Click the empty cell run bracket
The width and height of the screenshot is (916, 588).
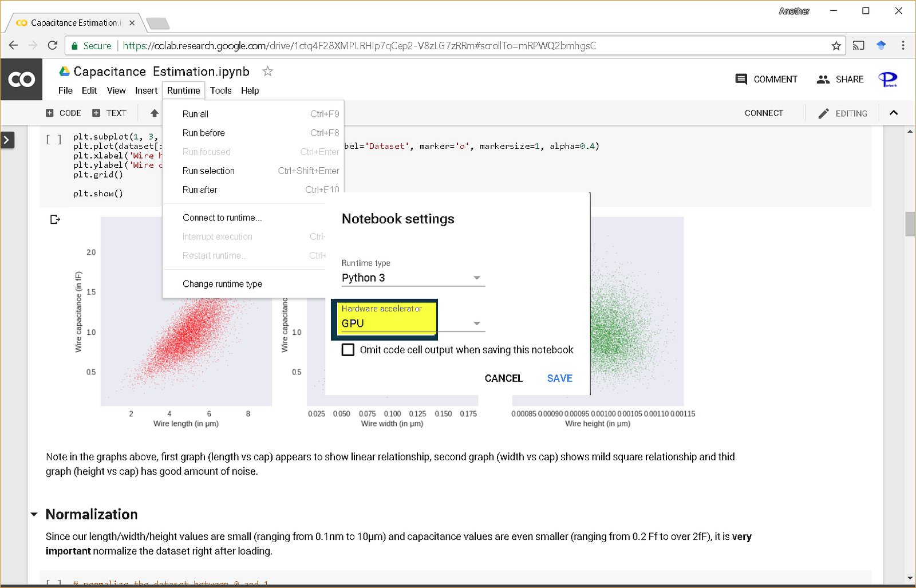[54, 139]
